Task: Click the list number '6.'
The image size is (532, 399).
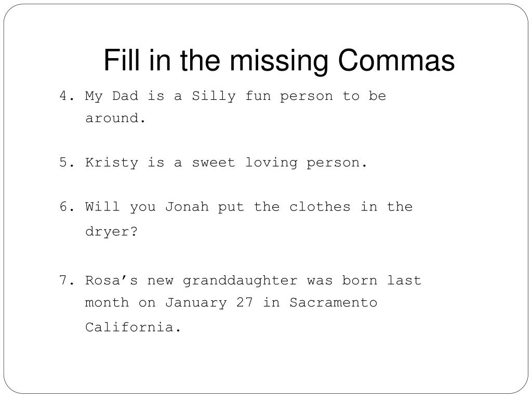Action: tap(67, 207)
